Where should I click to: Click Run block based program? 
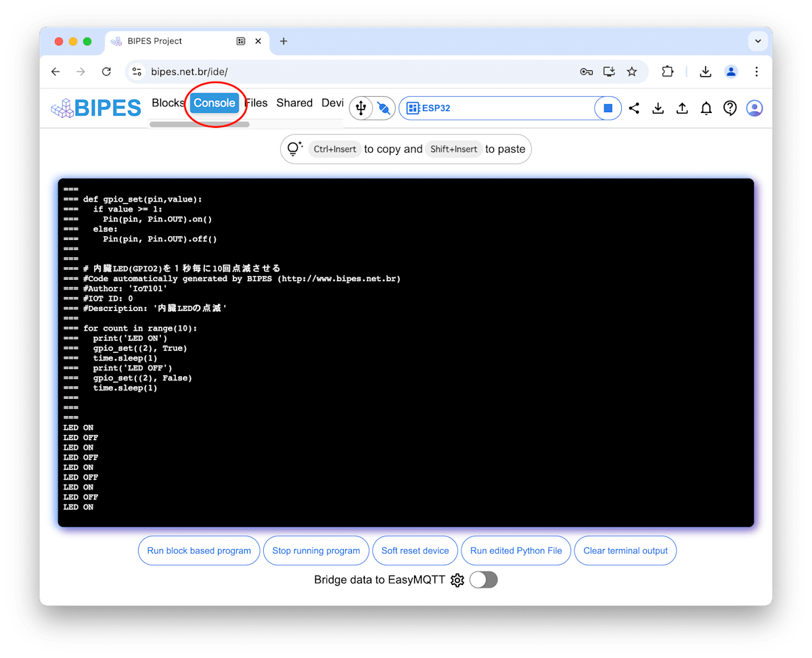tap(198, 550)
